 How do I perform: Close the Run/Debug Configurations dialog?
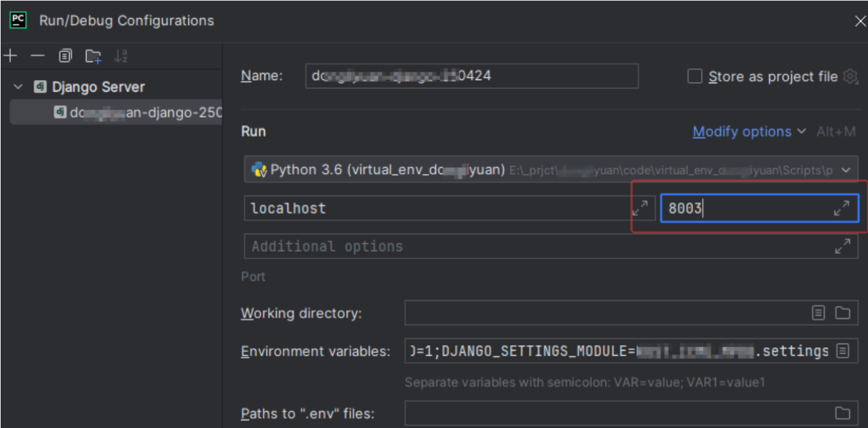pyautogui.click(x=860, y=21)
